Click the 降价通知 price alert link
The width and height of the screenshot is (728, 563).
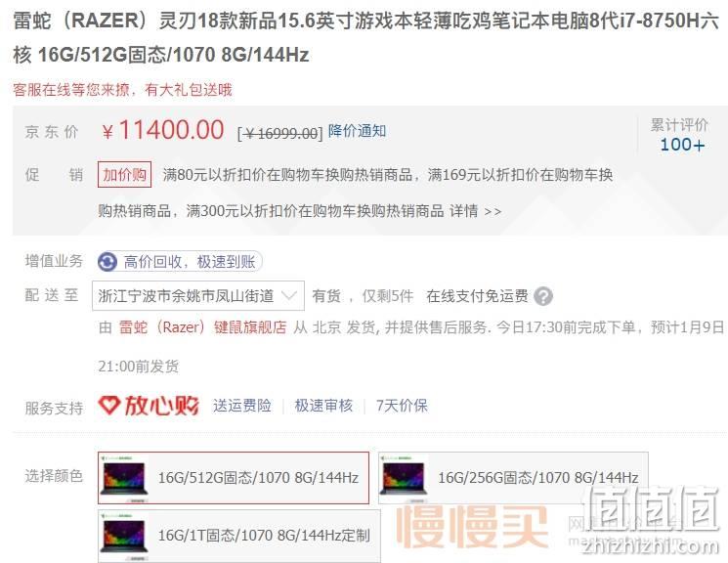pyautogui.click(x=357, y=131)
